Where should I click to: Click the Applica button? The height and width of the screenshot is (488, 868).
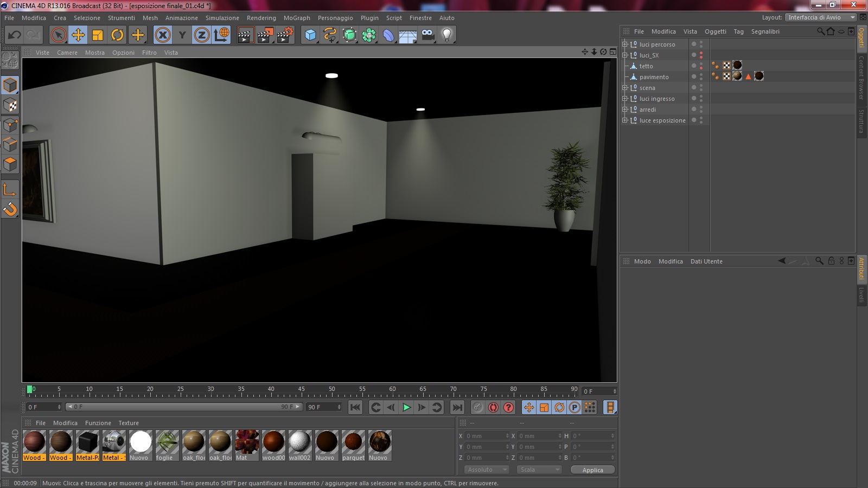pos(593,470)
